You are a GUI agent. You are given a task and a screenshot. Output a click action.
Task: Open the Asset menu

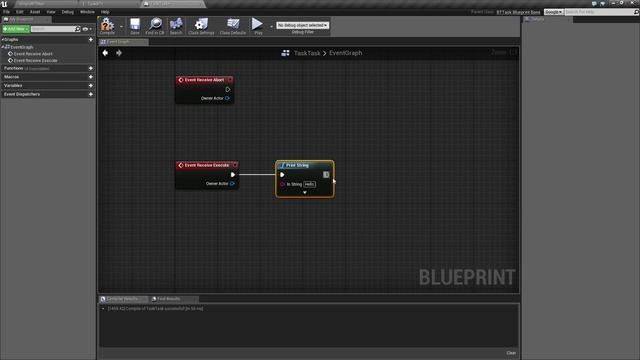coord(35,12)
